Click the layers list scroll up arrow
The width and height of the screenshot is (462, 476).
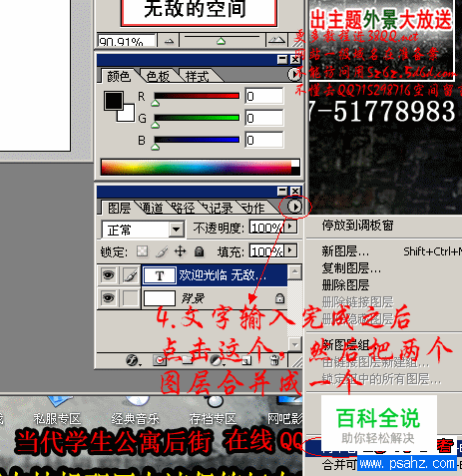coord(294,272)
